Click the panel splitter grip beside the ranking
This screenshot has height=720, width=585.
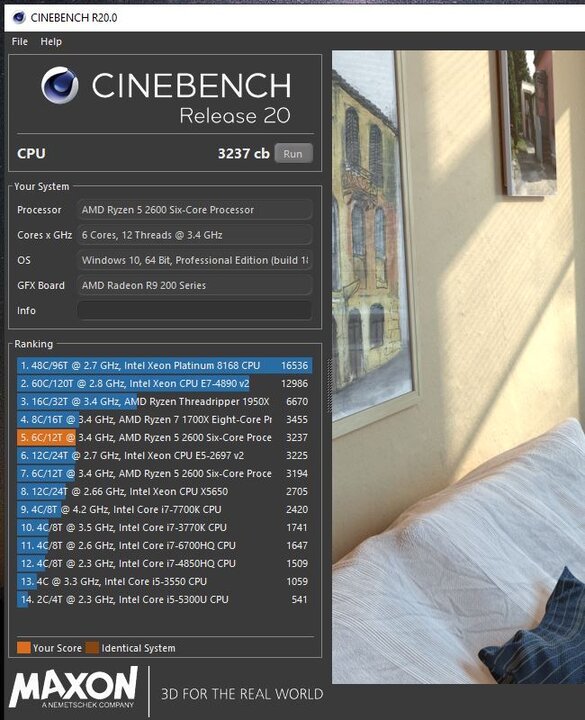point(329,386)
